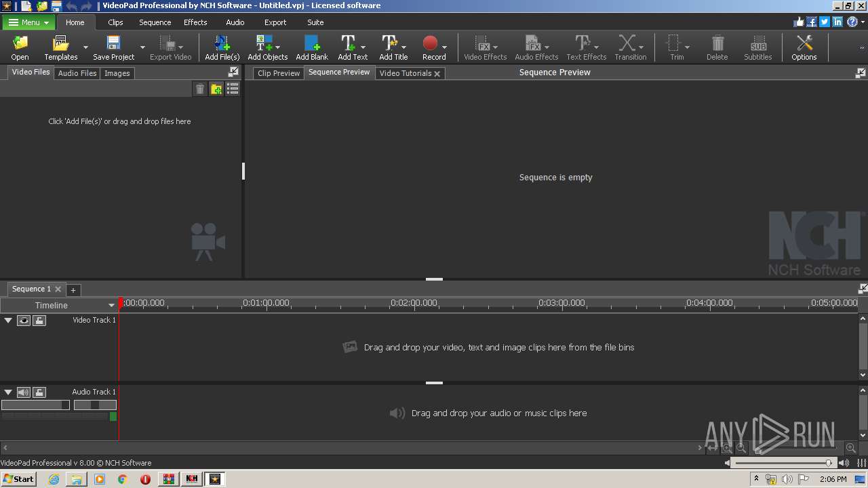This screenshot has height=488, width=868.
Task: Click the Add File(s) icon
Action: tap(222, 43)
